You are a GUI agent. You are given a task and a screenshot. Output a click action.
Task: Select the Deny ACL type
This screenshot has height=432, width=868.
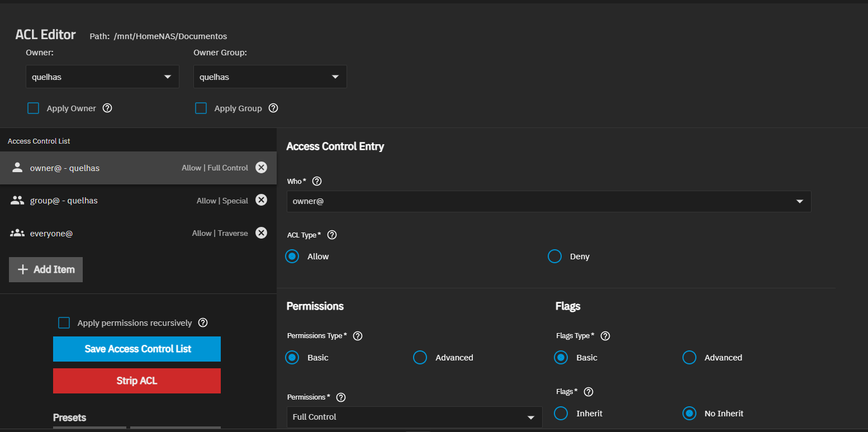554,257
